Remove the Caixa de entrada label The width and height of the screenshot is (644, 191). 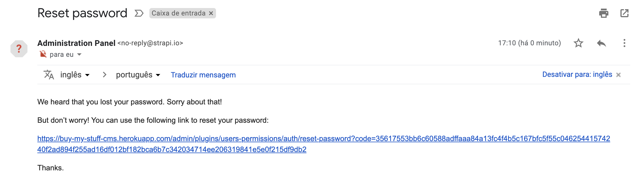pos(211,13)
